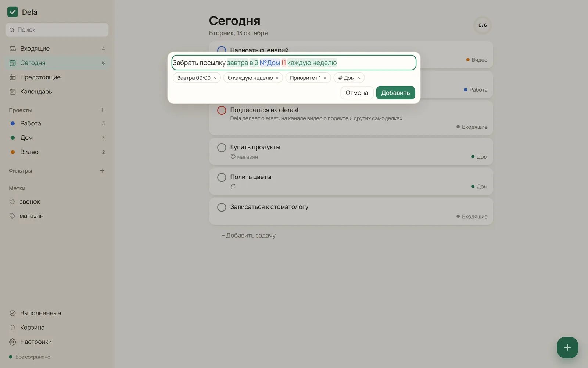Image resolution: width=588 pixels, height=368 pixels.
Task: Complete Записаться к стоматологу task
Action: [222, 207]
